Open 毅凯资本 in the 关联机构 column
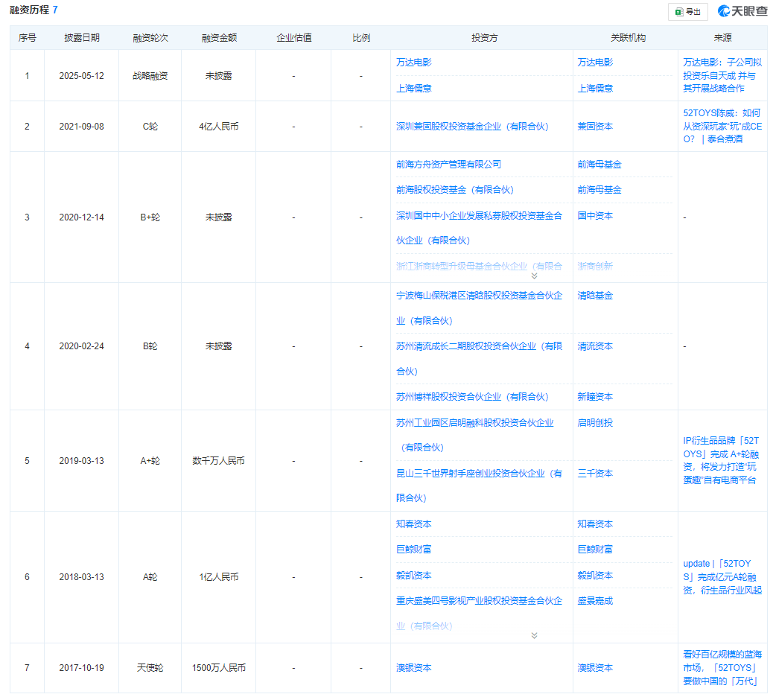The image size is (776, 700). pos(595,576)
